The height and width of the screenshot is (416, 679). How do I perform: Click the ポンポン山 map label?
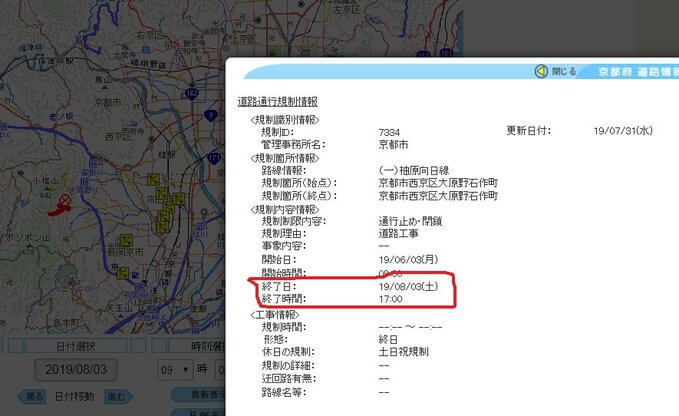pyautogui.click(x=26, y=238)
